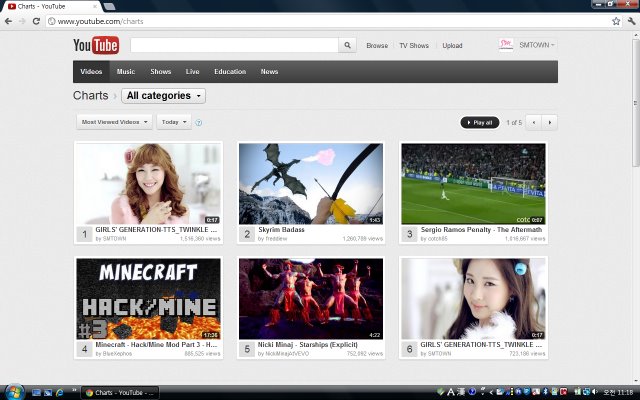This screenshot has height=400, width=640.
Task: Open Chrome wrench settings menu
Action: click(x=631, y=21)
